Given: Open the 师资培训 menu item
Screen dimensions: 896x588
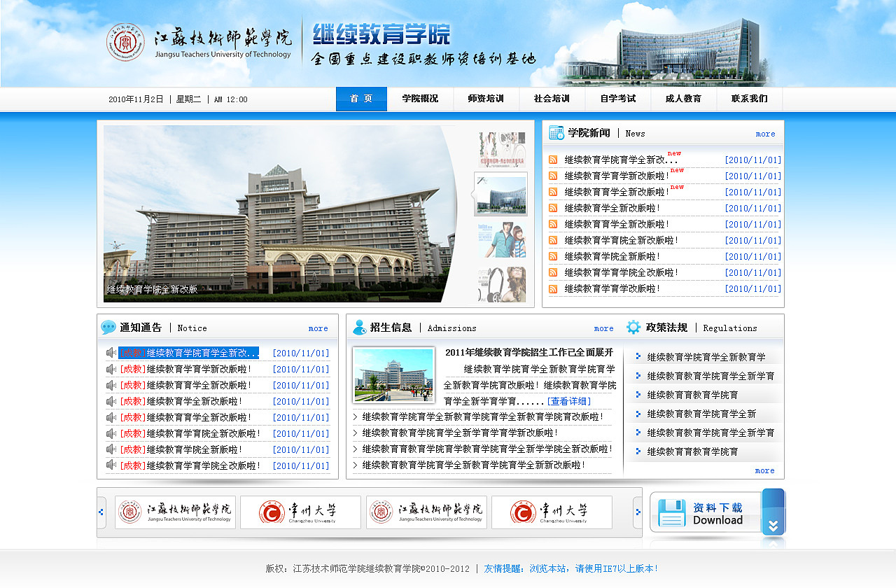Looking at the screenshot, I should (486, 99).
